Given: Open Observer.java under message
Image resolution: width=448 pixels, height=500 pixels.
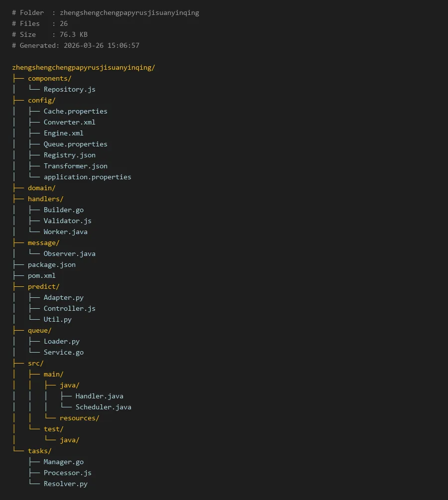Looking at the screenshot, I should [69, 253].
